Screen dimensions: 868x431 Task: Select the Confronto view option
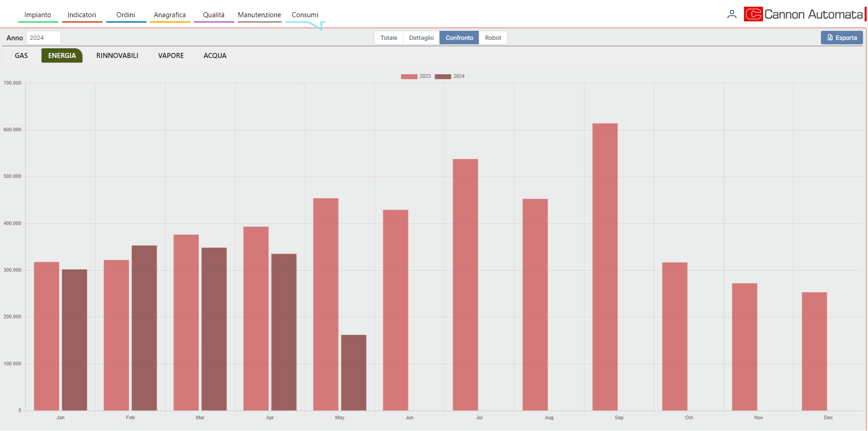[459, 38]
